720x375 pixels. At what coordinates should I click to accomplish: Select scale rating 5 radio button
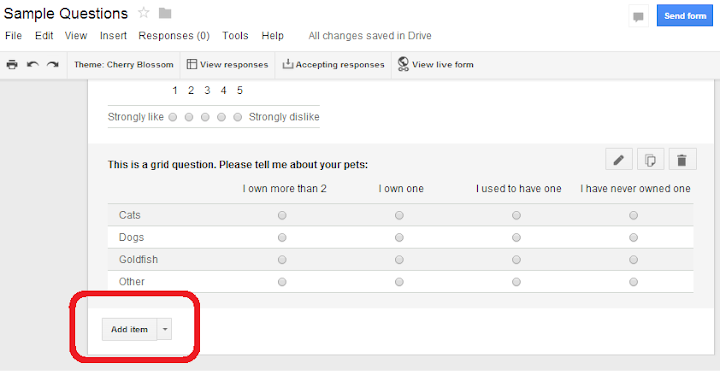pyautogui.click(x=237, y=117)
